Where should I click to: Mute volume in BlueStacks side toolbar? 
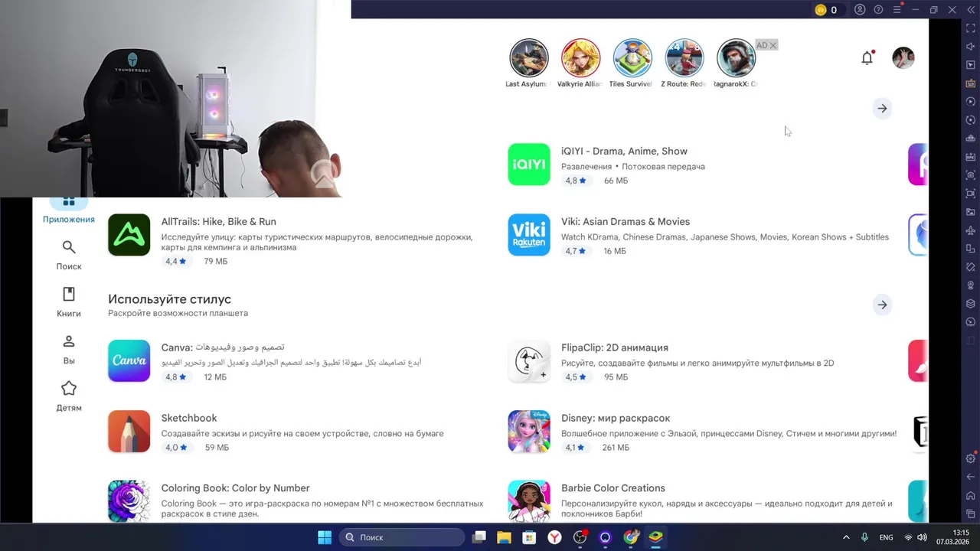[x=971, y=47]
